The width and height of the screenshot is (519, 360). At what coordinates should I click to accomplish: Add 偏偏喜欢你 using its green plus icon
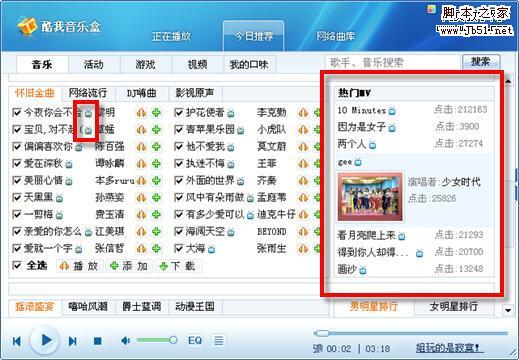click(x=156, y=147)
